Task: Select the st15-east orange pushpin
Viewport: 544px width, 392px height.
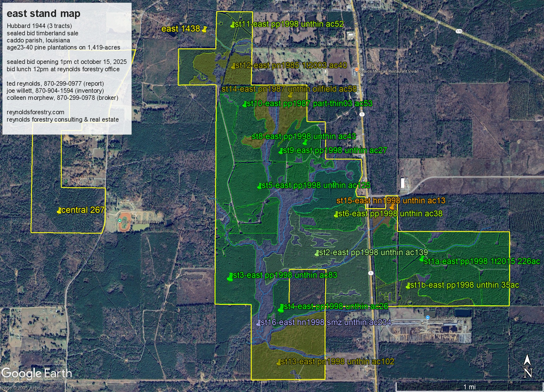Action: coord(392,207)
